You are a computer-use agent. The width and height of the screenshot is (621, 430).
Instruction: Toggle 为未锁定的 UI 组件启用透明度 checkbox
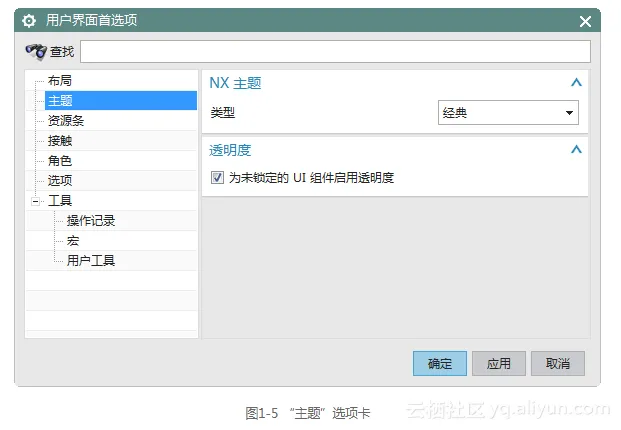[217, 177]
